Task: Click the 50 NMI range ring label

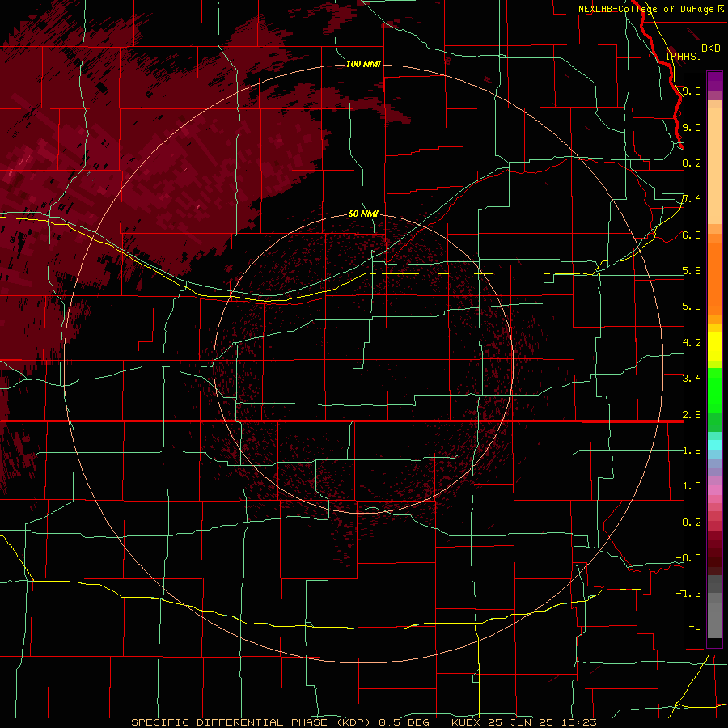Action: pos(363,214)
